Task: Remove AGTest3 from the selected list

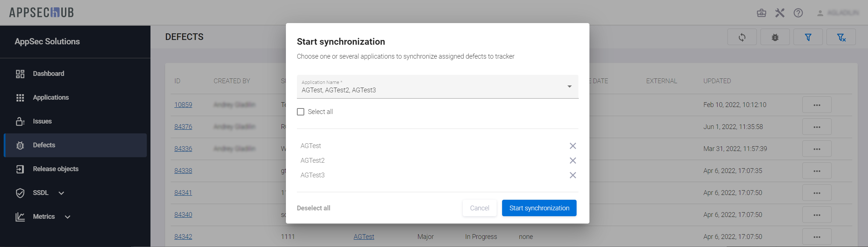Action: point(573,175)
